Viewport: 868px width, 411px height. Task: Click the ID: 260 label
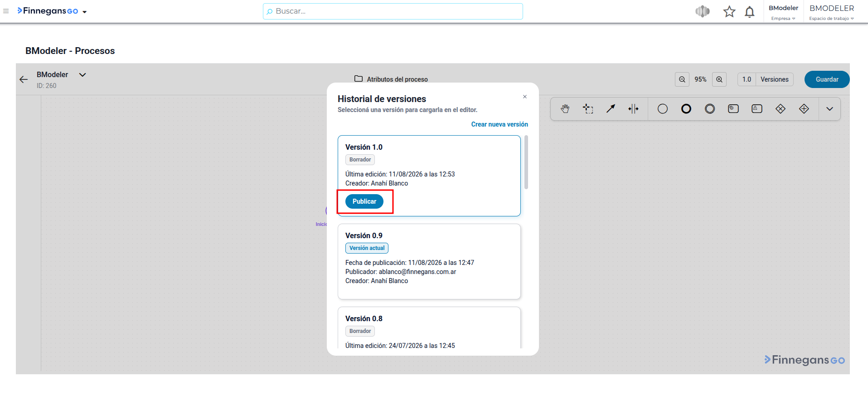[x=47, y=86]
